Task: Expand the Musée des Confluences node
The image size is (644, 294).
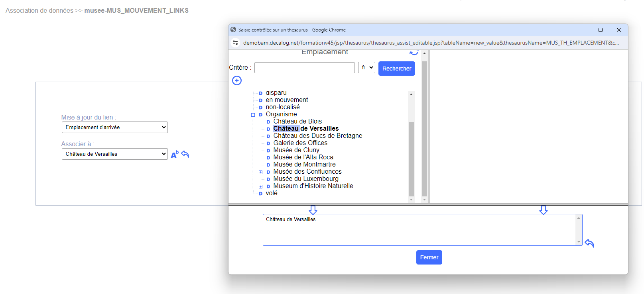Action: click(x=260, y=172)
